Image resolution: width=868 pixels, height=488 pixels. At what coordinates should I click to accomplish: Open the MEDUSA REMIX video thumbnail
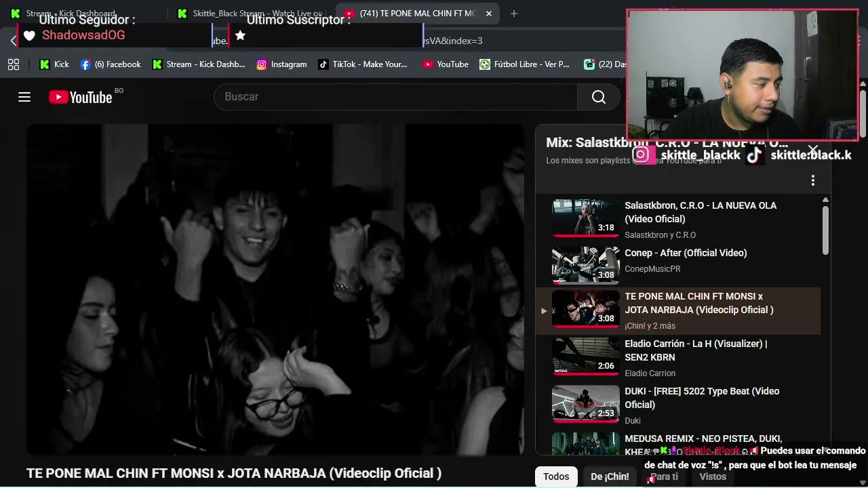click(x=586, y=444)
